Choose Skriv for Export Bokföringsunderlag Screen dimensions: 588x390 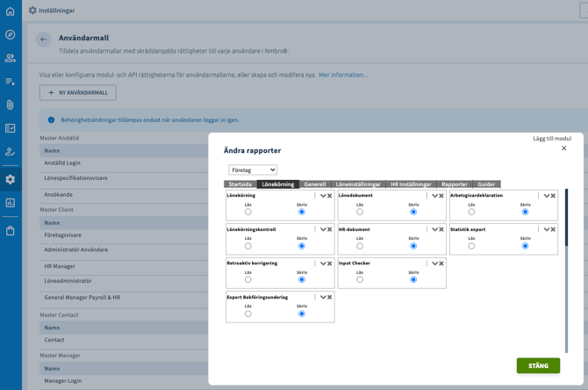[302, 314]
